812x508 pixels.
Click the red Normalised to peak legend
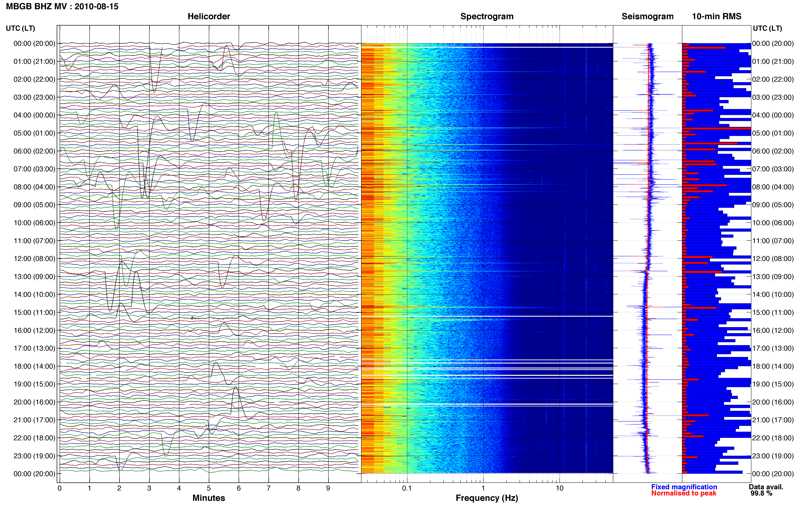[684, 493]
